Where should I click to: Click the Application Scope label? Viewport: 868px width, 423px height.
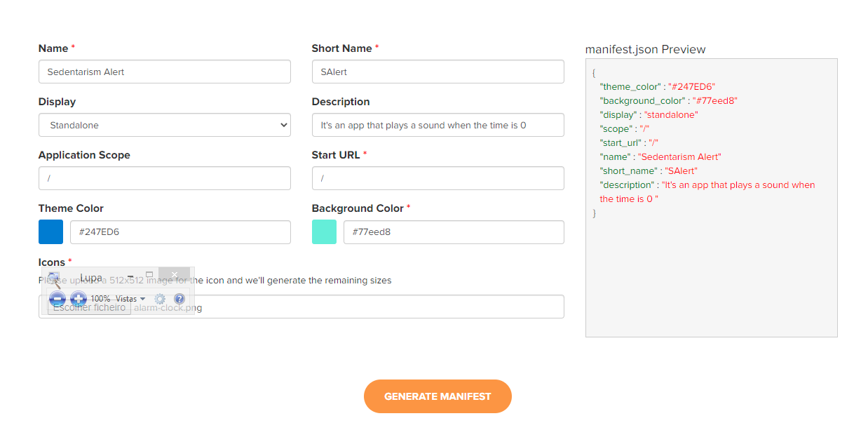coord(84,155)
